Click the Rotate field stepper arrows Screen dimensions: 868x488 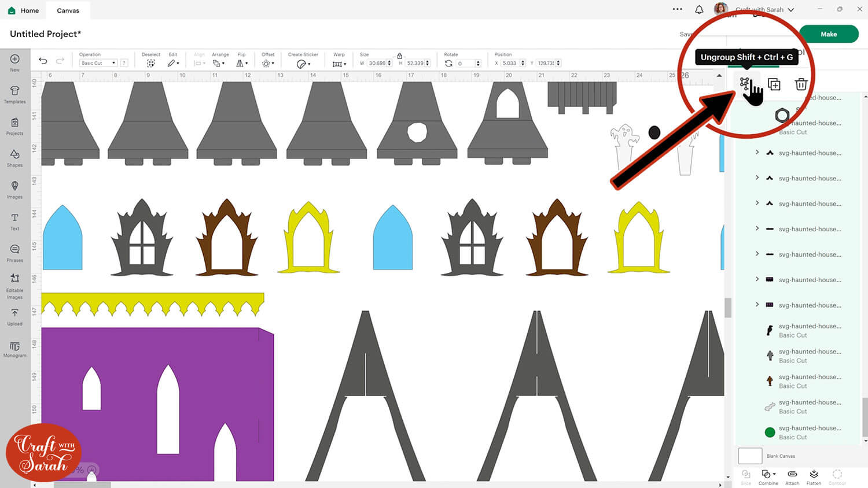click(478, 63)
